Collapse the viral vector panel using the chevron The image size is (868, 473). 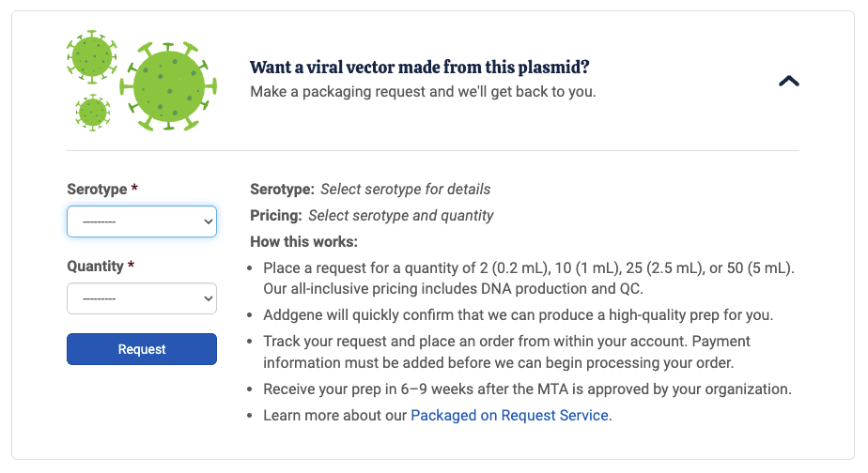click(x=788, y=81)
